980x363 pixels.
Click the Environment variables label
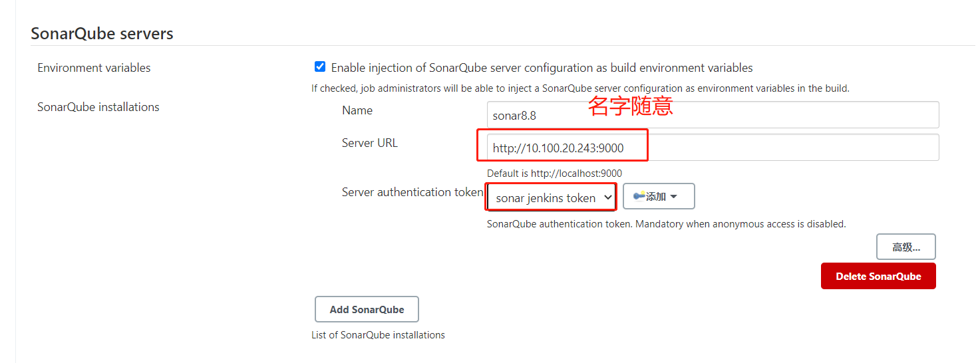point(94,68)
